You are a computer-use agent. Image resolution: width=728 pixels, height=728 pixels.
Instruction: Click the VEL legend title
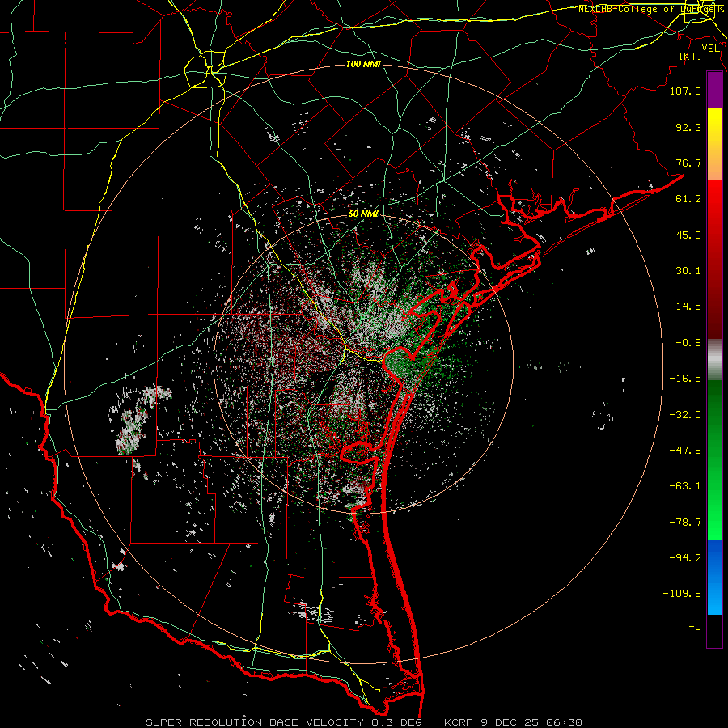710,49
